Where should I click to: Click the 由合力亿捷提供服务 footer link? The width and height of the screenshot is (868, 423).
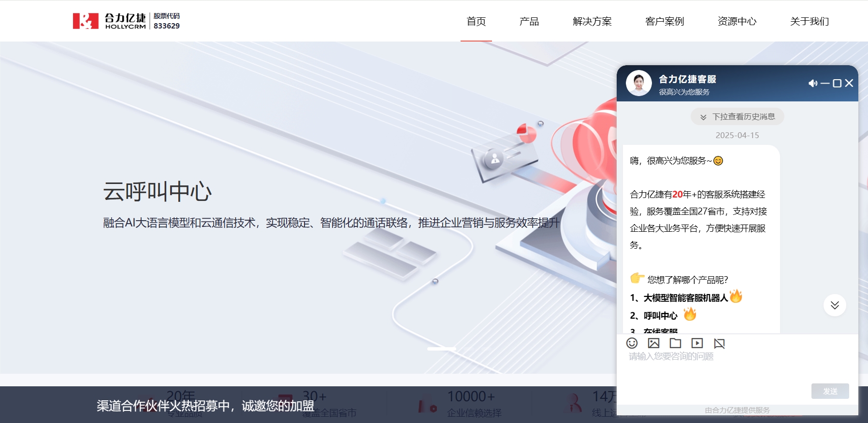[x=738, y=410]
